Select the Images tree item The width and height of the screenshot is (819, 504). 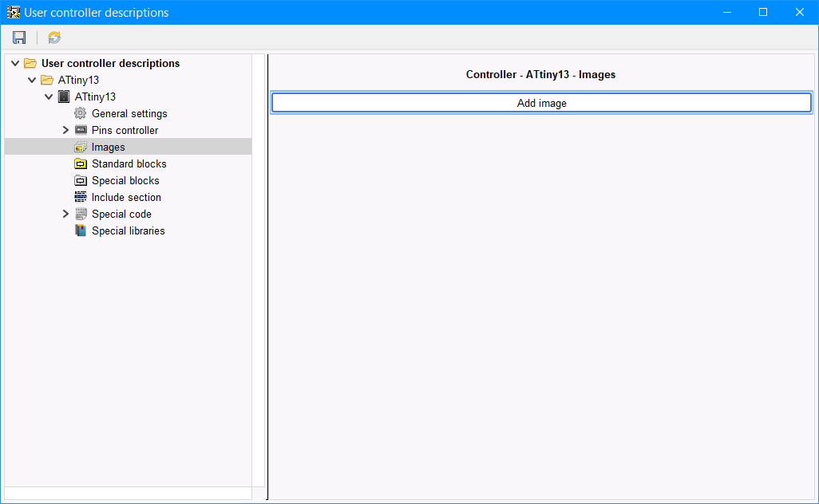point(128,147)
